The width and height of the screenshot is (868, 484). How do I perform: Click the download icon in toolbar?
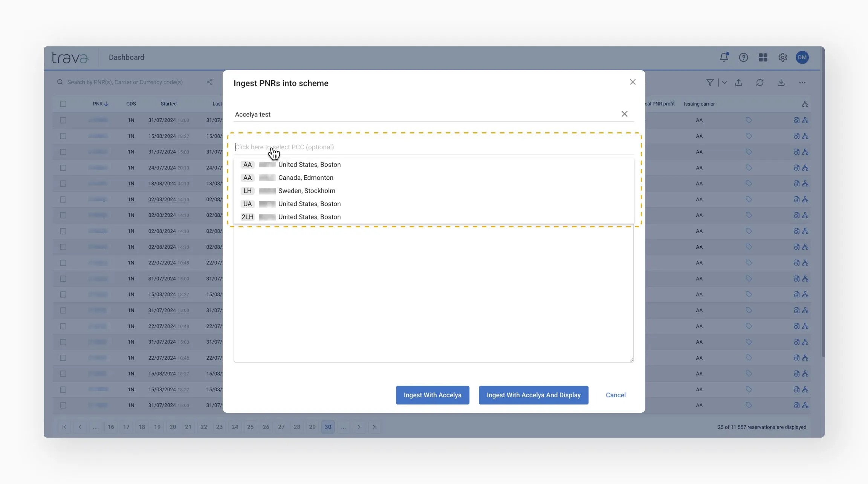pos(781,83)
